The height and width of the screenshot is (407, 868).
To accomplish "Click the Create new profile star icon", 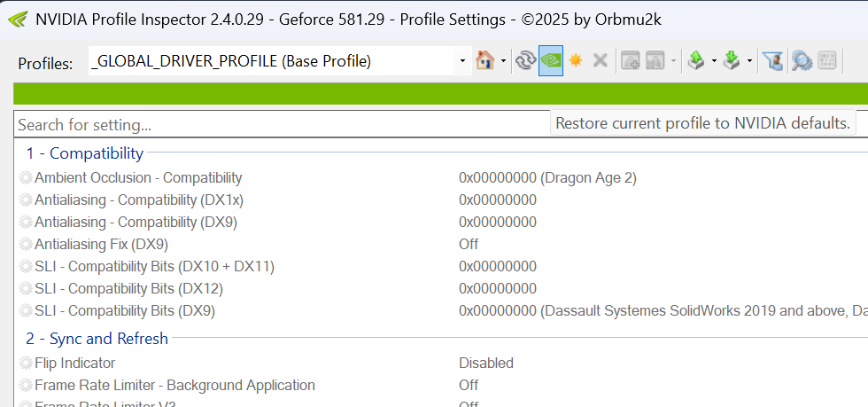I will (576, 60).
